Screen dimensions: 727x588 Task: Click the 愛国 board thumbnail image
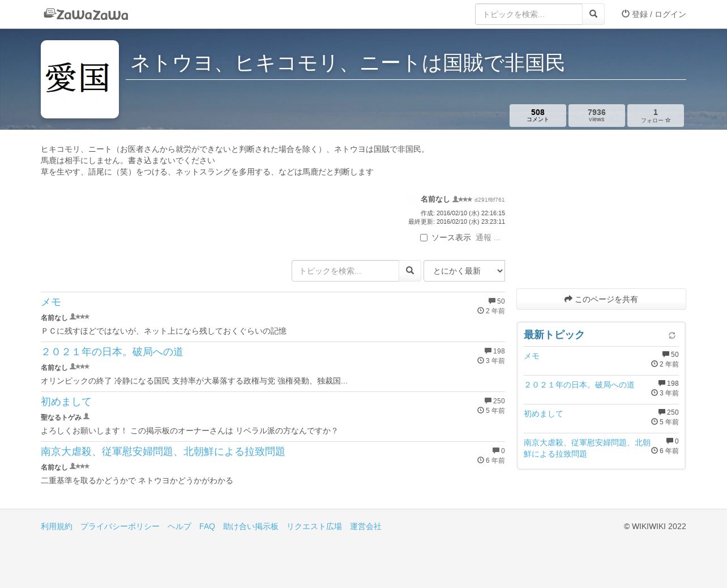(x=80, y=79)
